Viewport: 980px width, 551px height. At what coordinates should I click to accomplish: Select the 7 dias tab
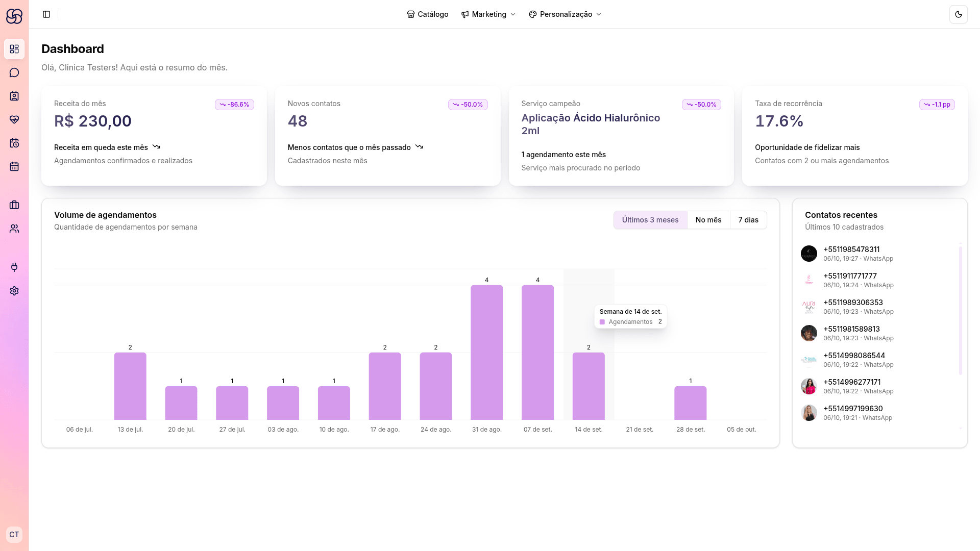pyautogui.click(x=748, y=220)
